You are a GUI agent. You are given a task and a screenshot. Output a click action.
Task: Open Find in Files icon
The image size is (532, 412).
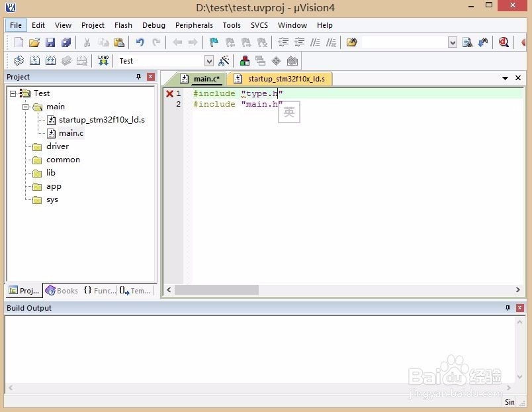click(x=351, y=42)
